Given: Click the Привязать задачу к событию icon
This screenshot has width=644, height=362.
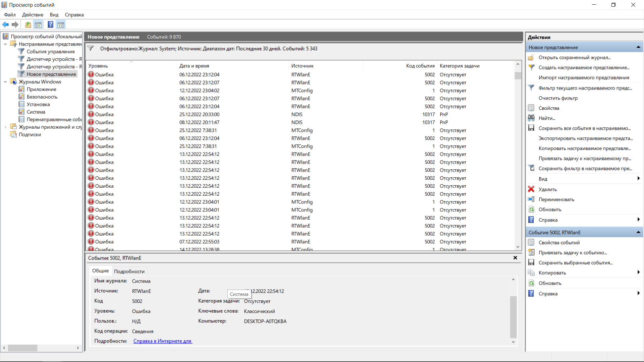Looking at the screenshot, I should (531, 253).
